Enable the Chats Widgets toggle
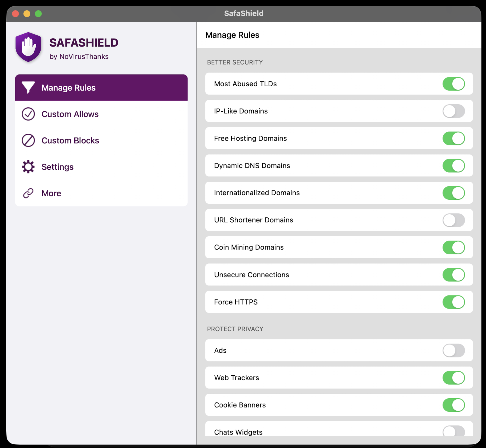The image size is (486, 448). click(454, 431)
